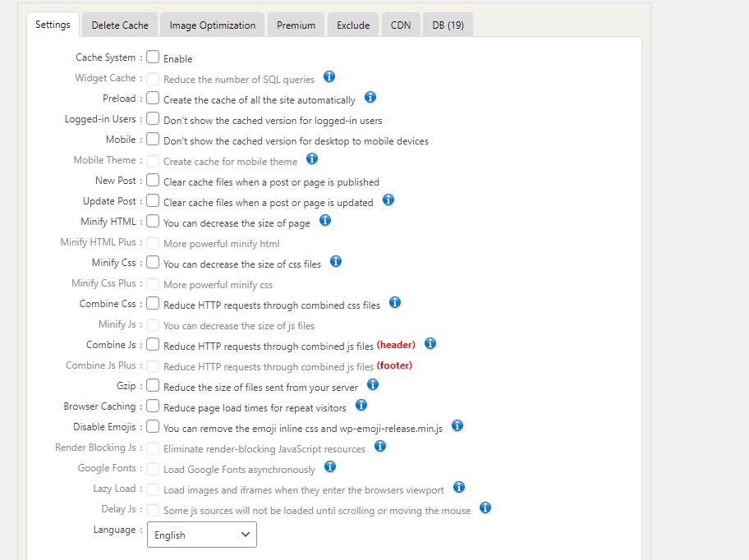This screenshot has height=560, width=749.
Task: Enable the Combine Css checkbox
Action: coord(153,303)
